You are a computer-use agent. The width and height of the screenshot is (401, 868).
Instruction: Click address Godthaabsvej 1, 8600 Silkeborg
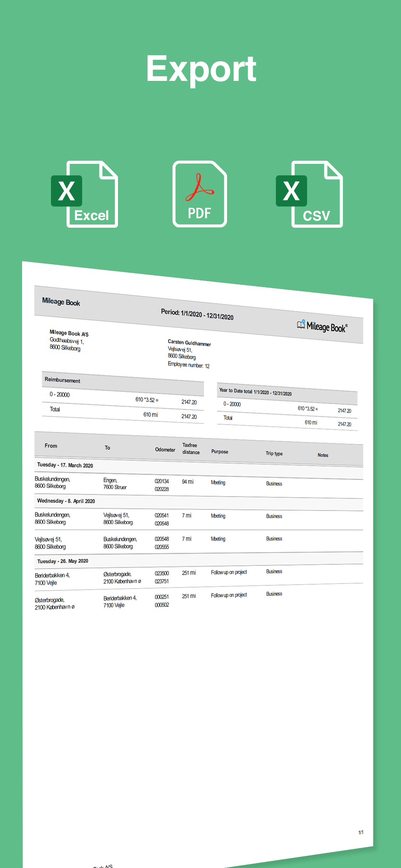coord(67,344)
